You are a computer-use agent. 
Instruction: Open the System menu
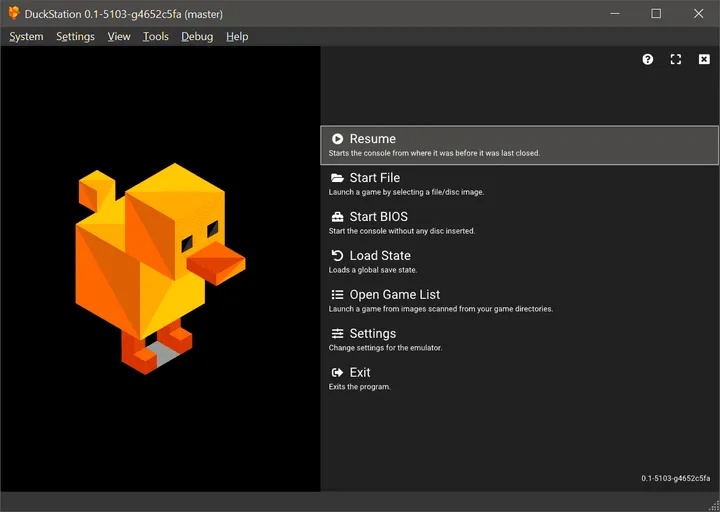coord(26,36)
